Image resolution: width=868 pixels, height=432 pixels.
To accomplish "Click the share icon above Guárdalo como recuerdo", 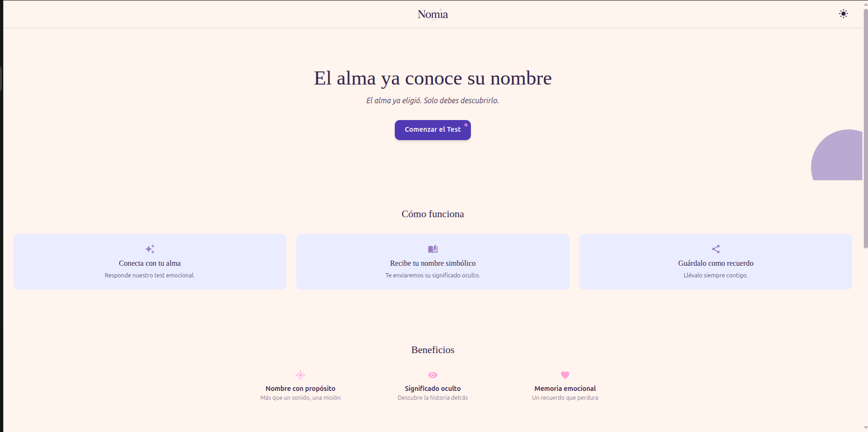I will pyautogui.click(x=715, y=249).
